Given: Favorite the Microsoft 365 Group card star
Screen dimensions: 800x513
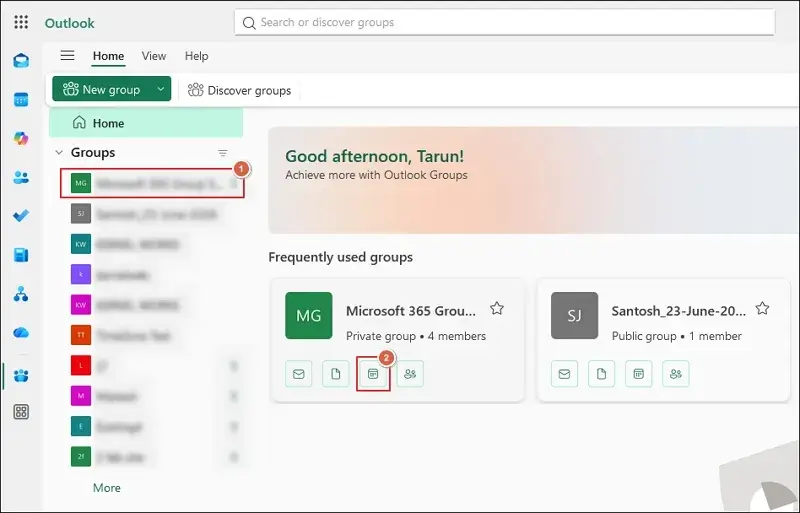Looking at the screenshot, I should [x=497, y=308].
